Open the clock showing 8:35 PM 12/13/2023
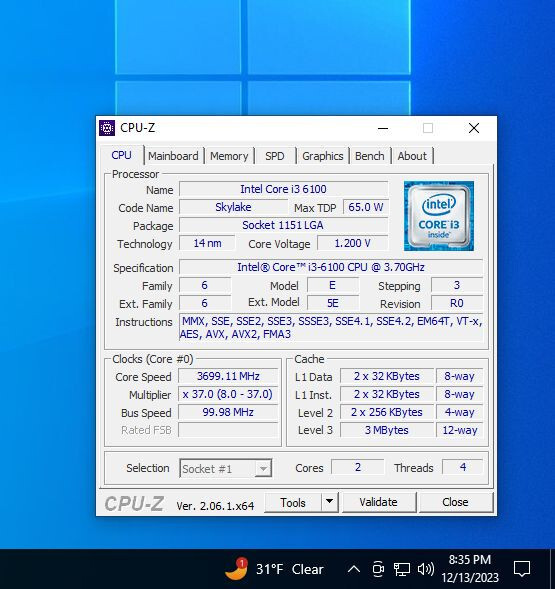 tap(470, 569)
